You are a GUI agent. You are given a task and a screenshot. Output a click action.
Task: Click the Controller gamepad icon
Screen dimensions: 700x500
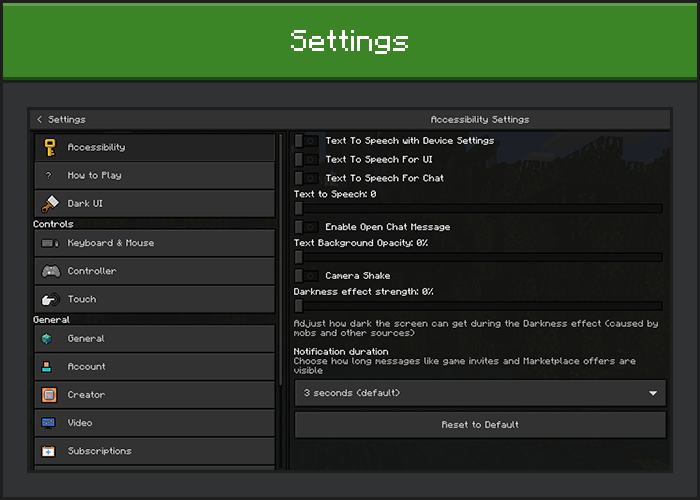coord(49,271)
